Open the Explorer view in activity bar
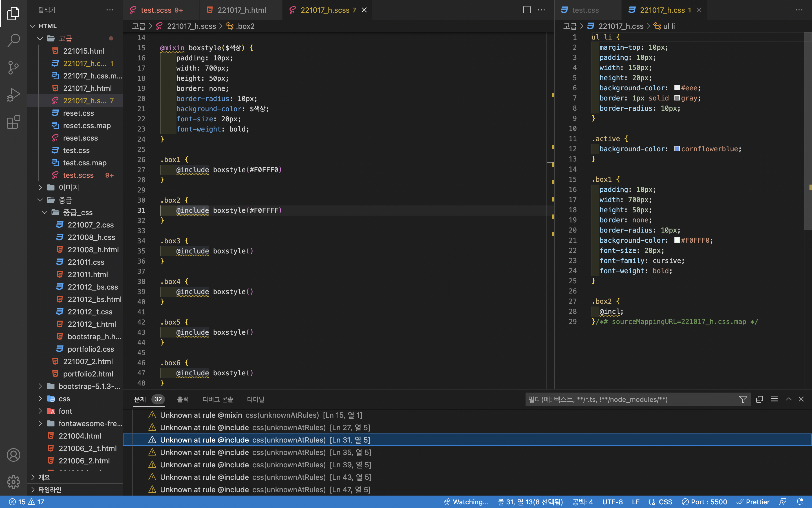The image size is (812, 508). (14, 14)
